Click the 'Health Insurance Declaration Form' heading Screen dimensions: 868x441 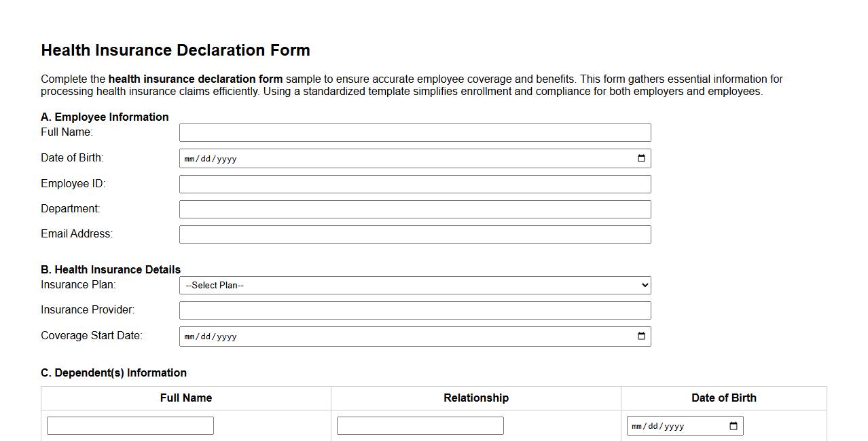click(x=175, y=50)
